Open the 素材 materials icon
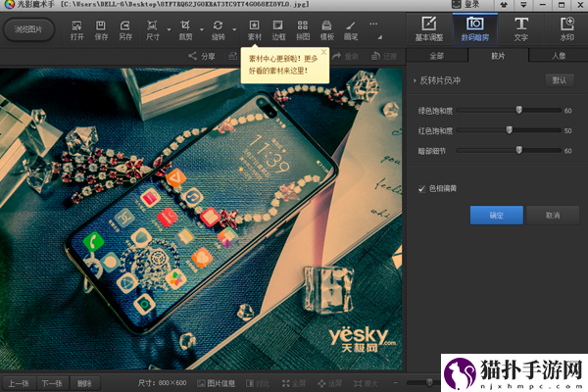 pos(254,30)
